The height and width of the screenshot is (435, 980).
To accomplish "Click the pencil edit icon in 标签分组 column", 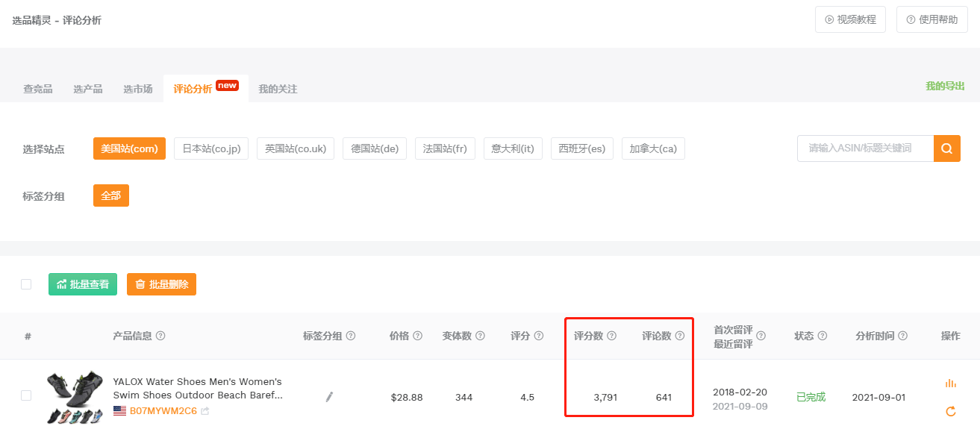I will click(328, 397).
